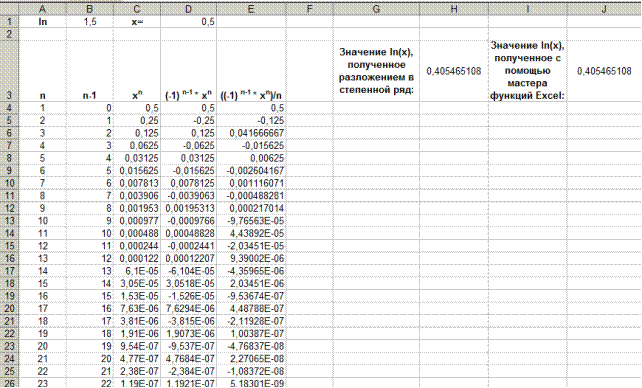Click cell C10 with 0,007813
The height and width of the screenshot is (388, 642).
tap(136, 183)
